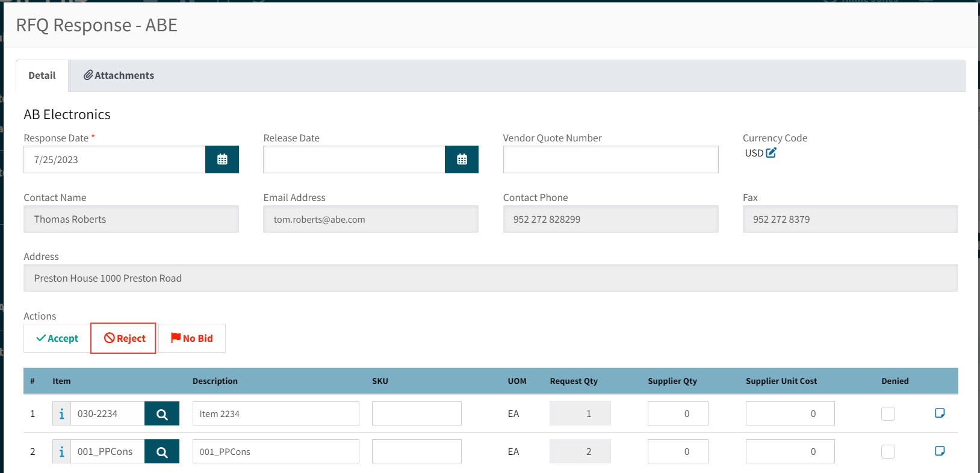980x473 pixels.
Task: Search item lookup for 001_PPCons row
Action: tap(162, 452)
